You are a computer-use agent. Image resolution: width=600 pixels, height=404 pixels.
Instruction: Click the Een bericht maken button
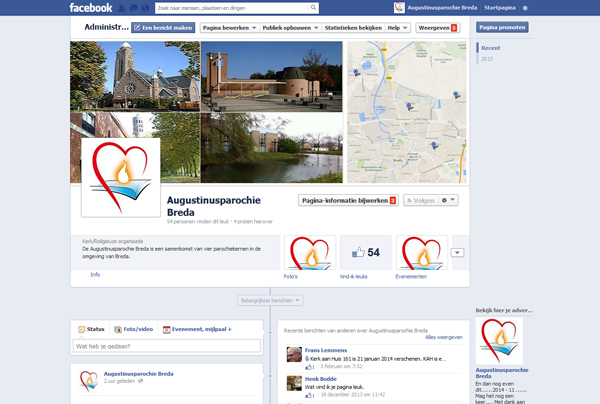pyautogui.click(x=163, y=28)
